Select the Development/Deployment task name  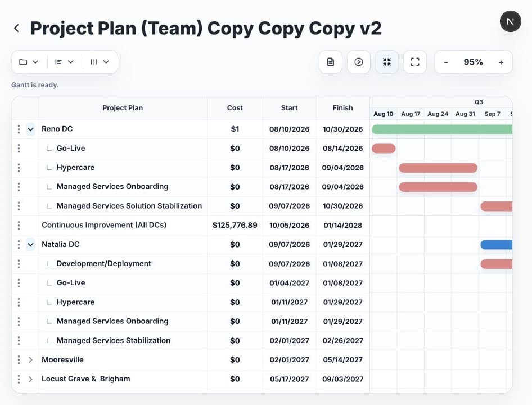(104, 263)
